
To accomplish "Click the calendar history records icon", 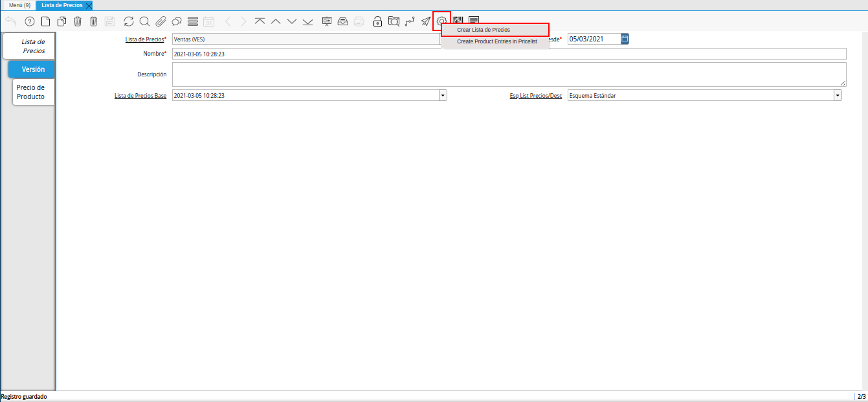I will coord(208,21).
